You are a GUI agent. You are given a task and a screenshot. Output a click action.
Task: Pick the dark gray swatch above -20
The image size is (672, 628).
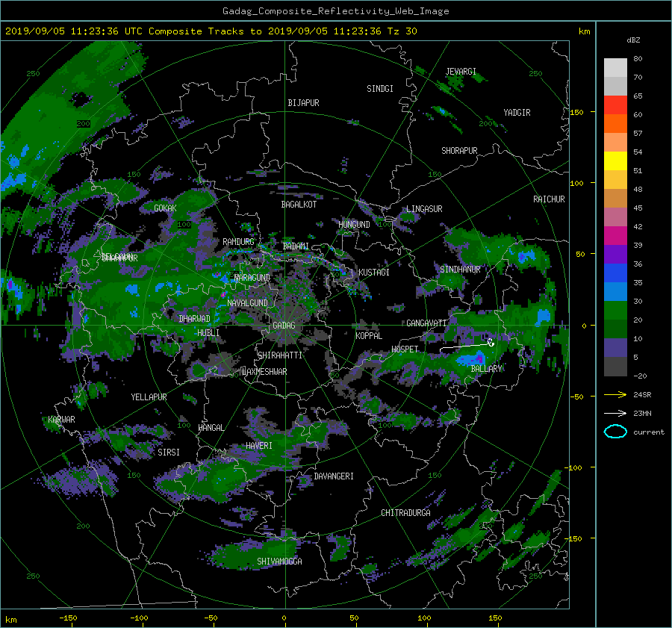point(615,367)
